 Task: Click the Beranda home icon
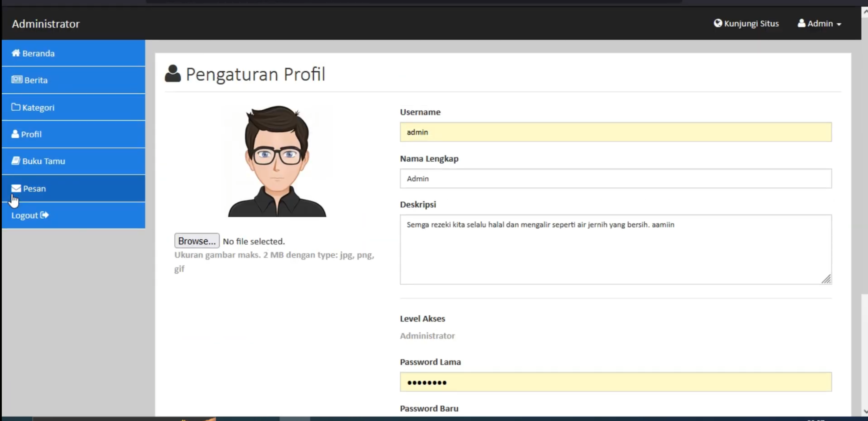click(16, 53)
